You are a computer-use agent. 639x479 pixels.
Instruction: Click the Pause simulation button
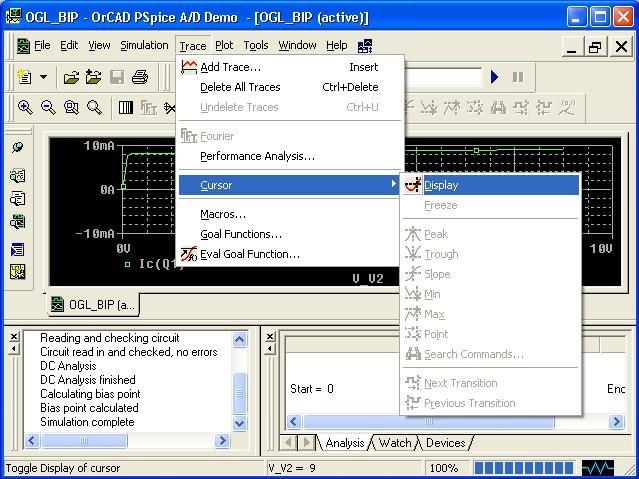pyautogui.click(x=518, y=77)
